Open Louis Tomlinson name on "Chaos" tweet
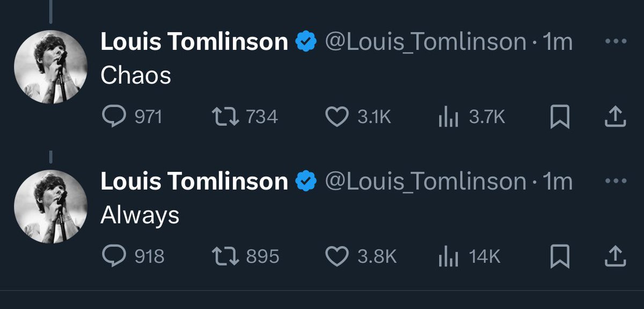Screen dimensions: 644x309 tap(194, 42)
